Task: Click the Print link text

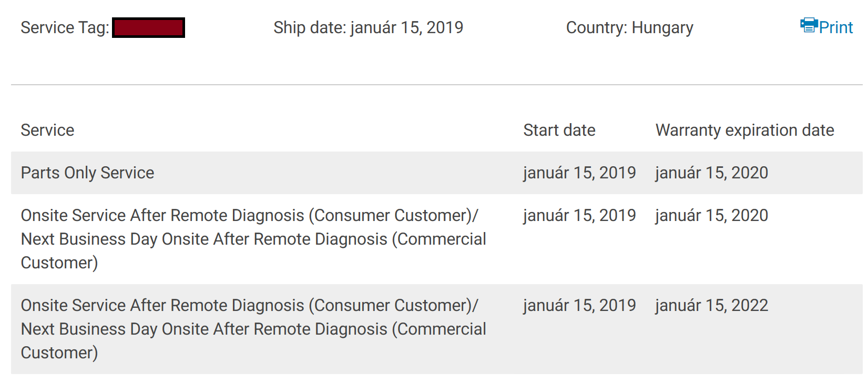Action: (835, 27)
